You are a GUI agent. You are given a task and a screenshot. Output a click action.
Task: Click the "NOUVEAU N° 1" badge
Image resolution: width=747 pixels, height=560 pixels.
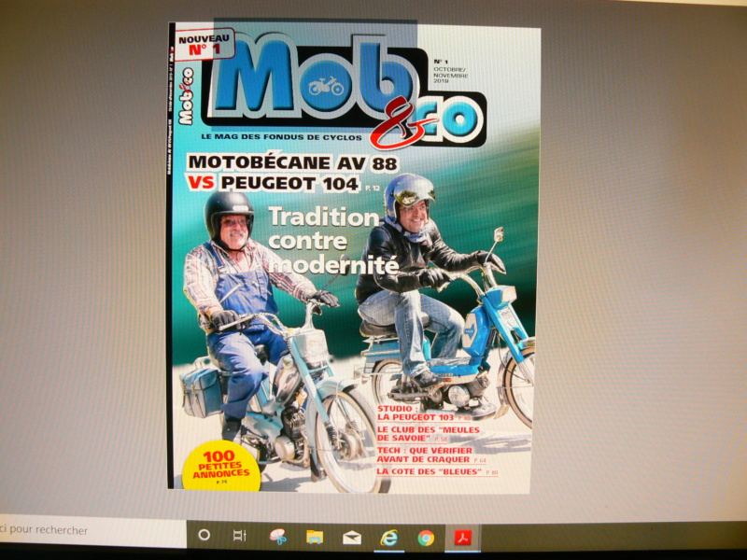[x=204, y=44]
